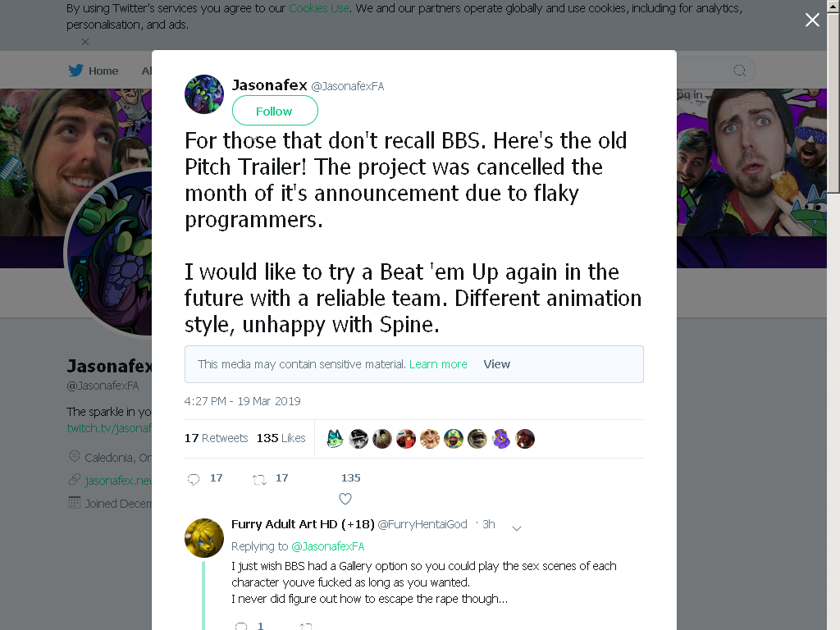The width and height of the screenshot is (840, 630).
Task: Like the tweet with the heart icon
Action: [x=345, y=499]
